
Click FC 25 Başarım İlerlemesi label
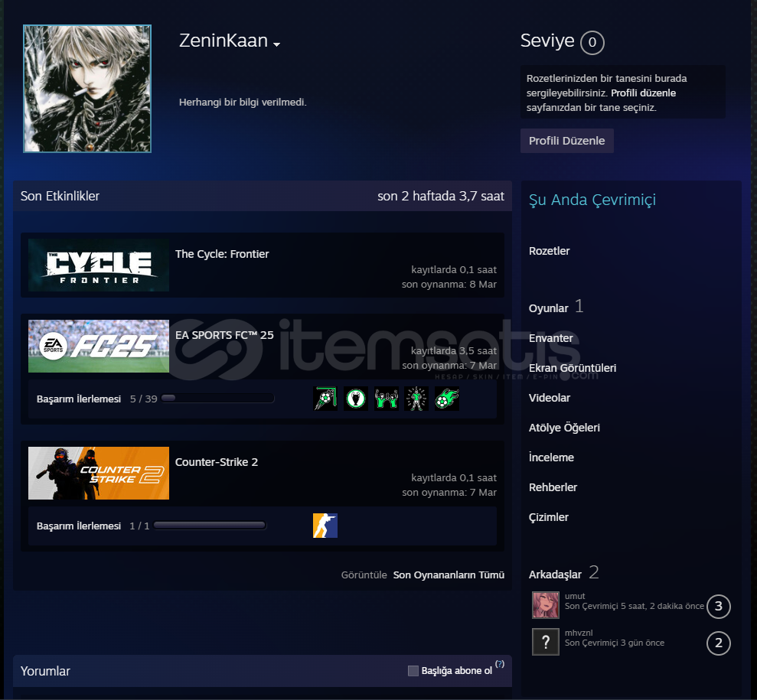pos(79,399)
